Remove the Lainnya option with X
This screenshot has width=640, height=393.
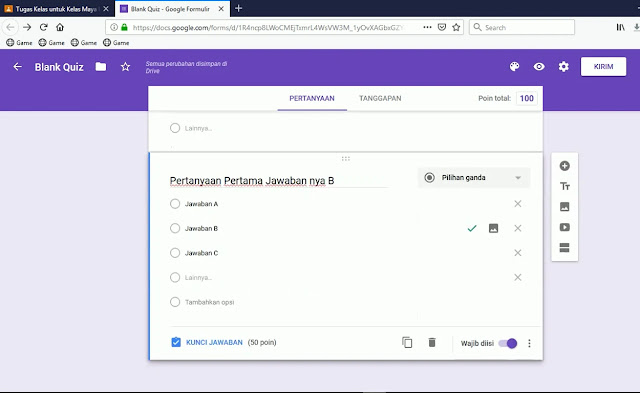[x=518, y=278]
